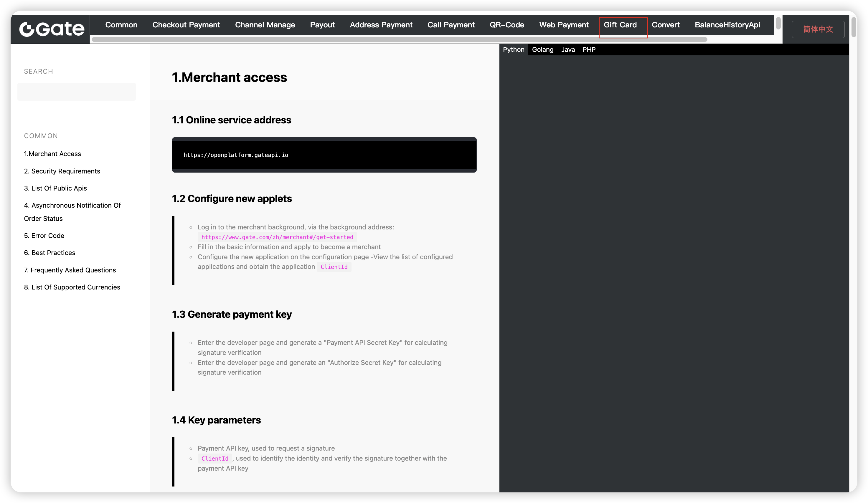Screen dimensions: 868x503
Task: Click the horizontal nav scrollbar
Action: pos(399,39)
